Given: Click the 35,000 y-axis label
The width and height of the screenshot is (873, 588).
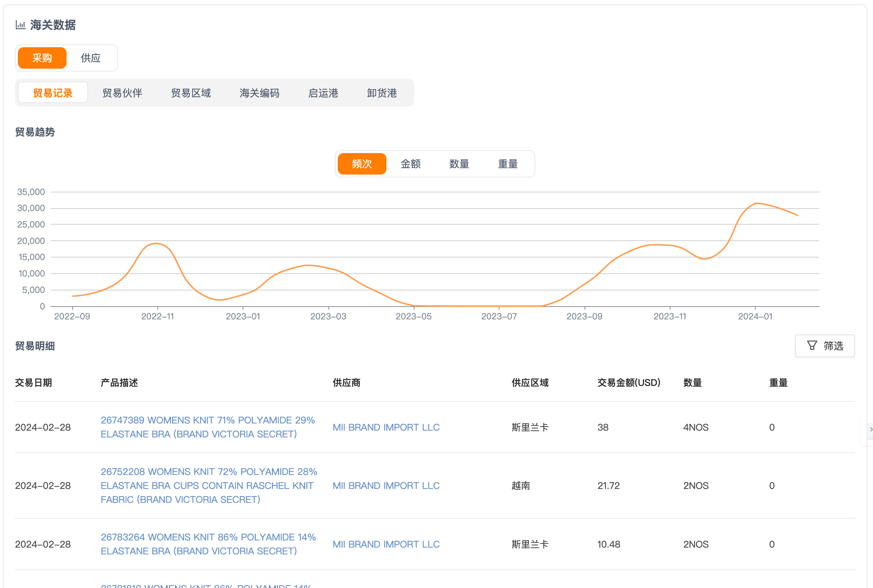Looking at the screenshot, I should tap(31, 192).
